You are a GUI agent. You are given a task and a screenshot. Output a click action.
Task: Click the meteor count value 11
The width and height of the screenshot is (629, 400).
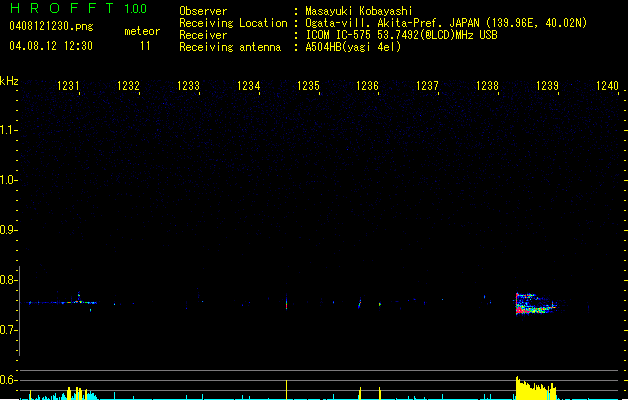click(x=145, y=46)
